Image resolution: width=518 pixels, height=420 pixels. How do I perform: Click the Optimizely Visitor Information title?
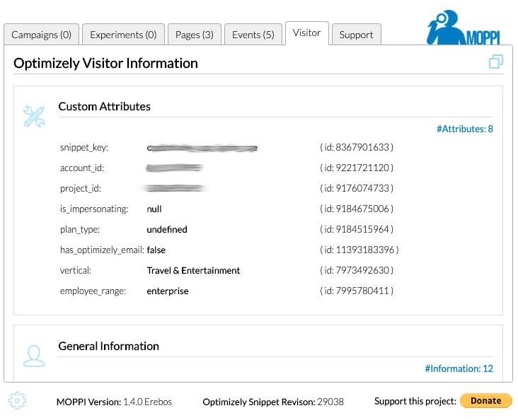pos(105,63)
